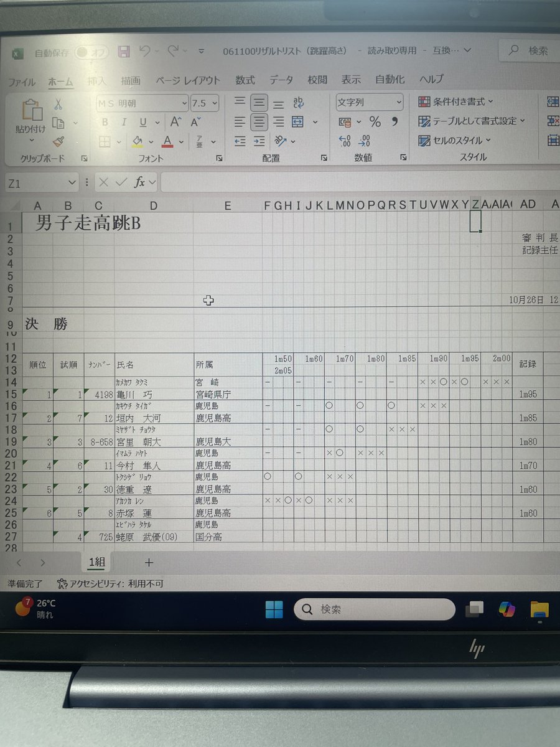Toggle Underline formatting
This screenshot has height=747, width=560.
click(x=142, y=122)
